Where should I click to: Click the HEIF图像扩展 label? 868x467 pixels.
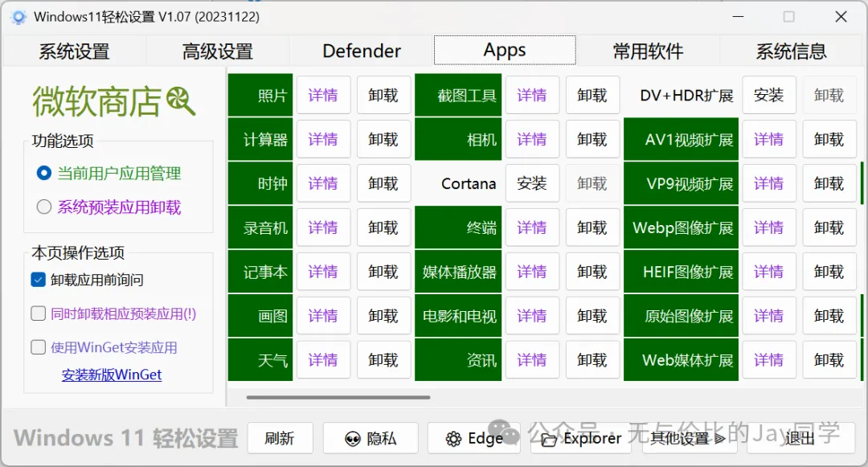pos(681,272)
